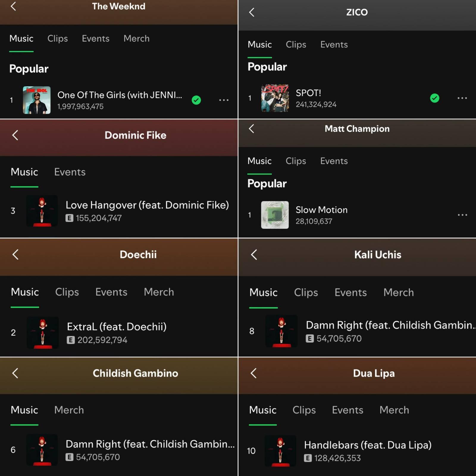Go back from Dominic Fike page

click(15, 135)
